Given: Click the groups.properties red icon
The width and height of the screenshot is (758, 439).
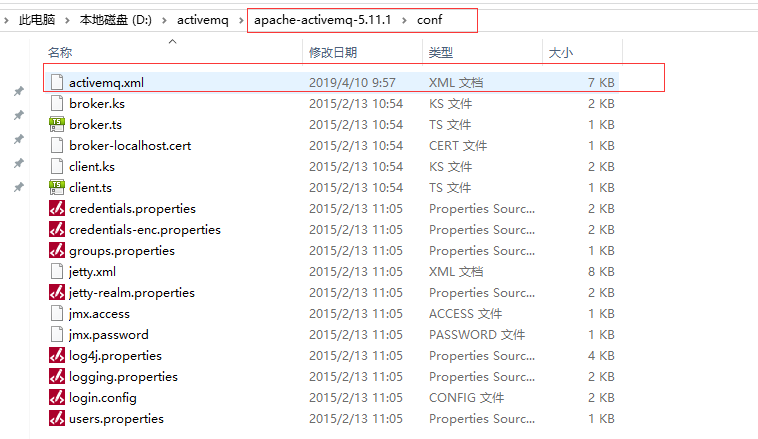Looking at the screenshot, I should 57,250.
